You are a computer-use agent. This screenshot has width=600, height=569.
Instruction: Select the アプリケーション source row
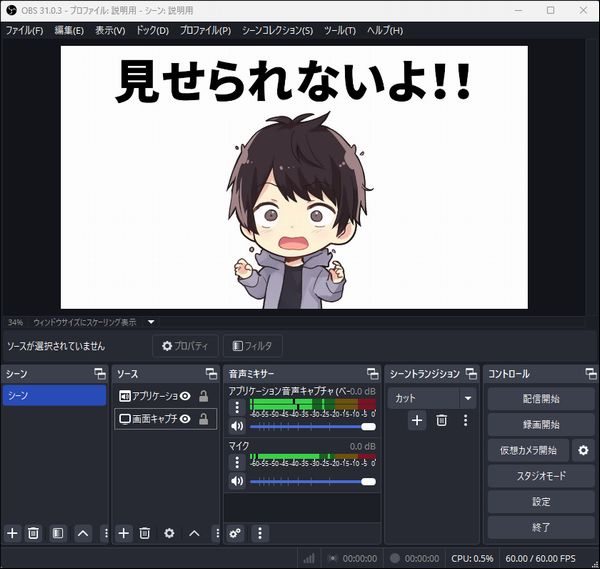(166, 396)
